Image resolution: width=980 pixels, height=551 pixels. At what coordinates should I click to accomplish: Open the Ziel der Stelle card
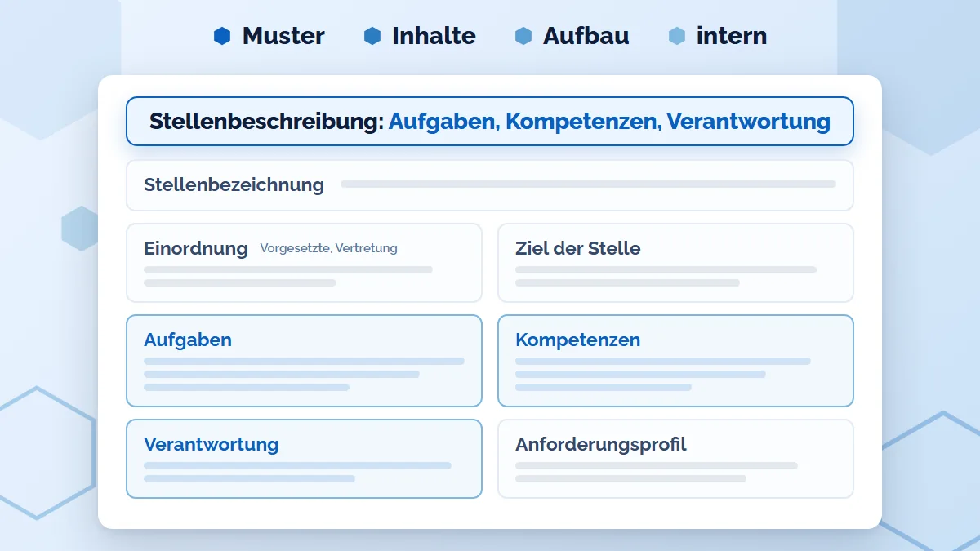[x=675, y=263]
